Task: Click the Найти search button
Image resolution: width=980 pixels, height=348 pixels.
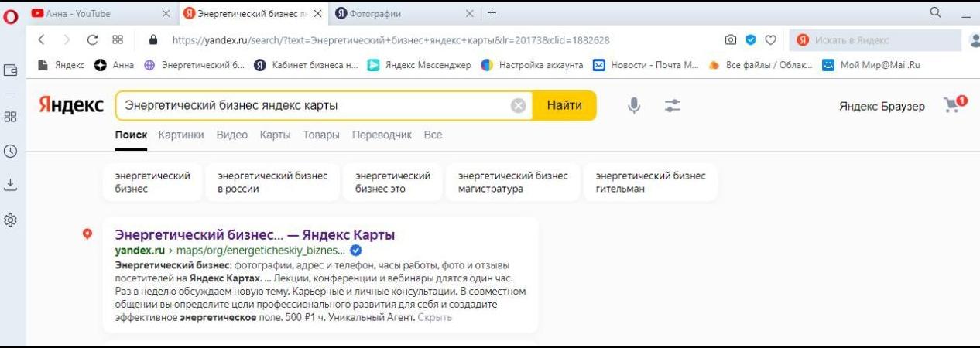Action: tap(564, 106)
